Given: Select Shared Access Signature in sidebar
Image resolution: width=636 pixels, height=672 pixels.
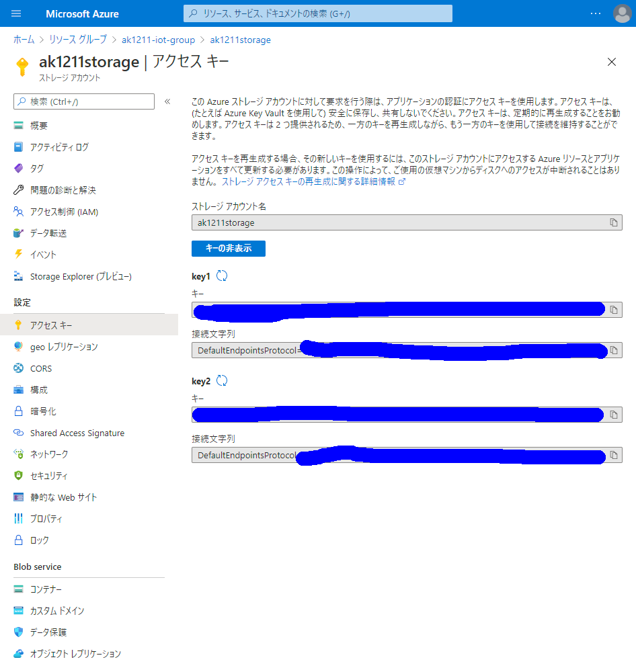Looking at the screenshot, I should (77, 433).
